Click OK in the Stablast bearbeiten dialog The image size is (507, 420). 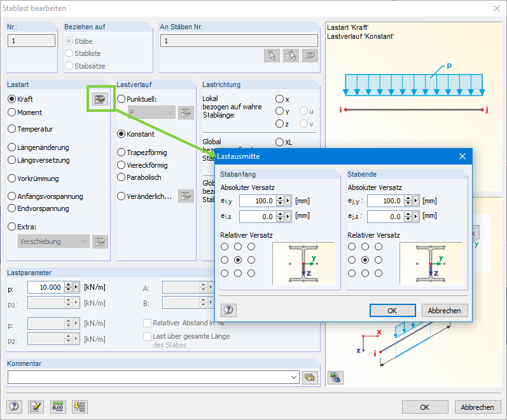(425, 407)
